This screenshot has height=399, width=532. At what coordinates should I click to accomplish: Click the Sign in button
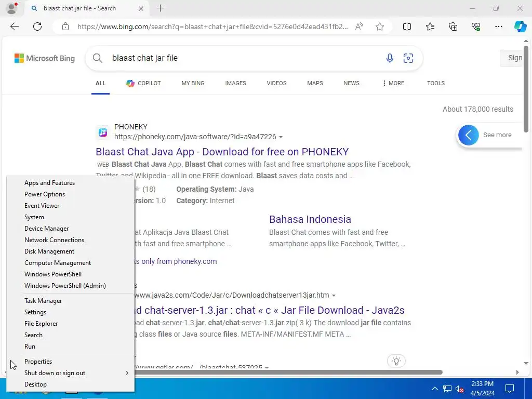pyautogui.click(x=512, y=58)
